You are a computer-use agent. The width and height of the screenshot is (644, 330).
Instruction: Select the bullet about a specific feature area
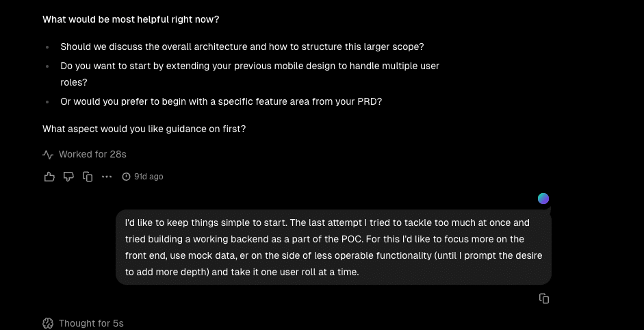pos(221,101)
